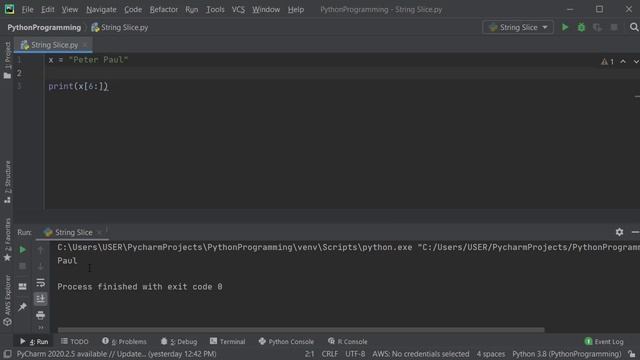Open the String Slice run configuration dropdown

(518, 27)
